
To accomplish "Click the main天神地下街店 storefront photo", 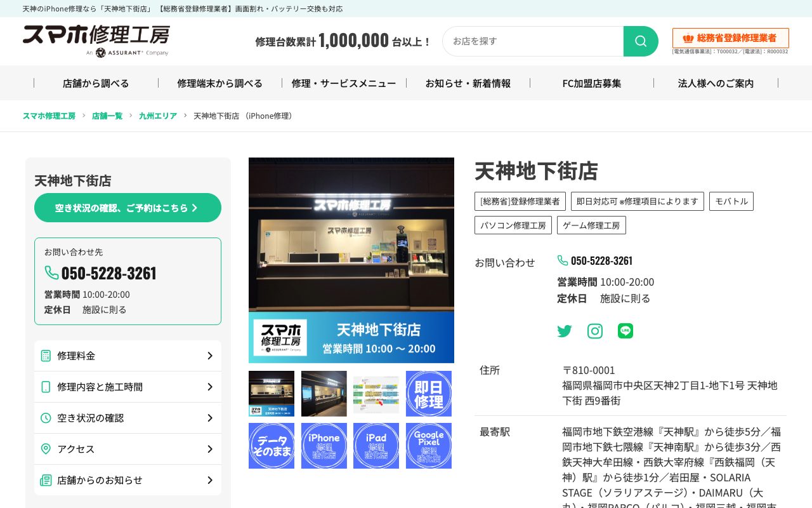I will 351,260.
